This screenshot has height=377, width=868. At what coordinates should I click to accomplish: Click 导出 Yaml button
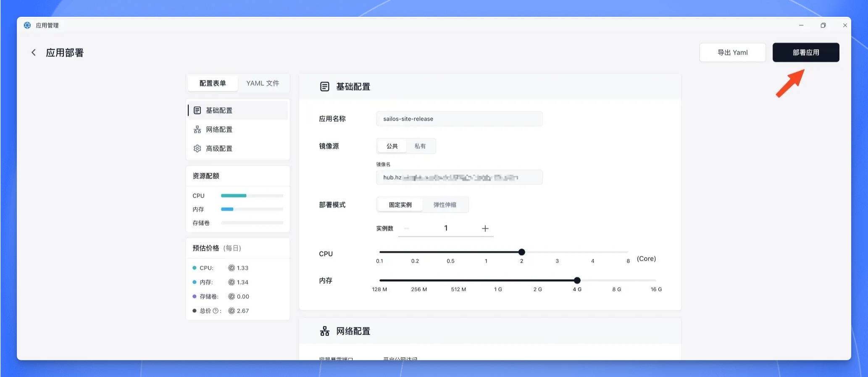point(732,53)
